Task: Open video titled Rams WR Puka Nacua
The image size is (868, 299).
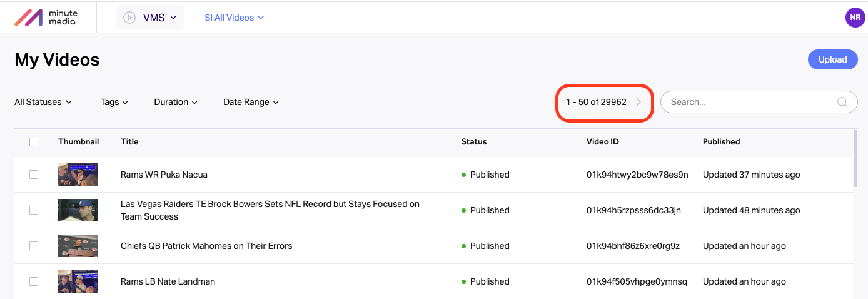Action: coord(164,175)
